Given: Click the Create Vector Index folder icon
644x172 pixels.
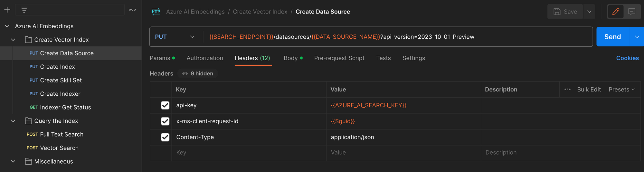Looking at the screenshot, I should tap(28, 40).
